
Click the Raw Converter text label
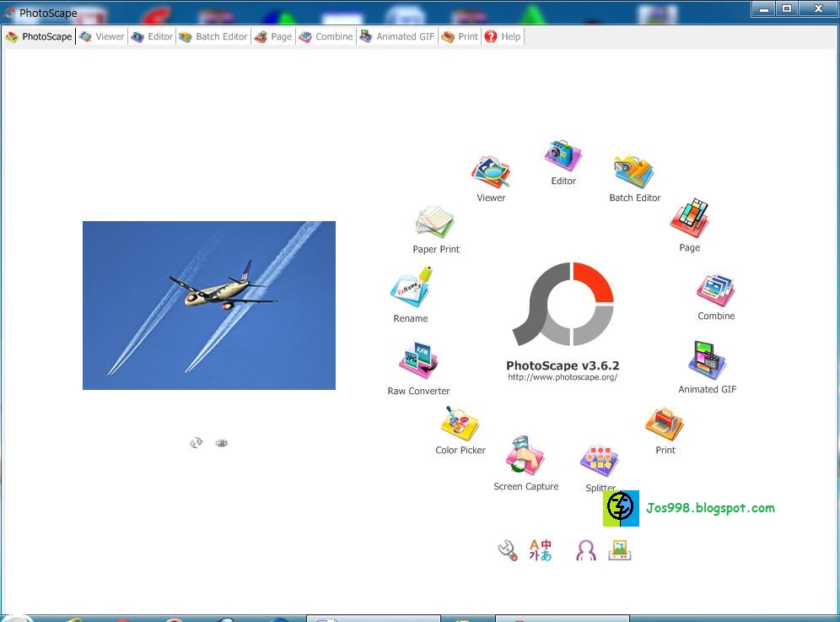pyautogui.click(x=418, y=391)
